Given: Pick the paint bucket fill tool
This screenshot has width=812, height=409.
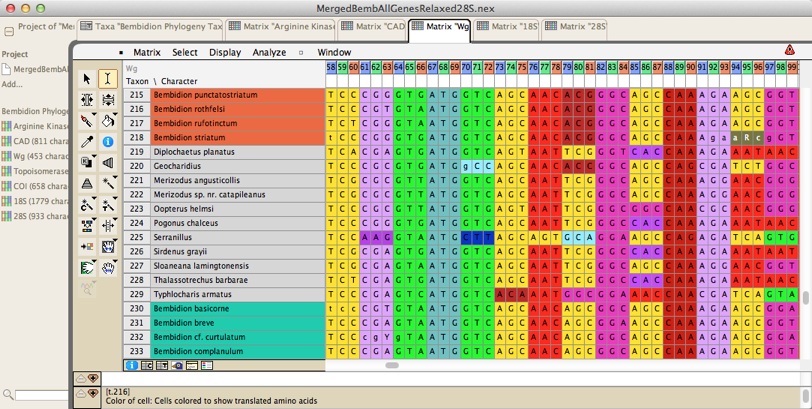Looking at the screenshot, I should (108, 122).
